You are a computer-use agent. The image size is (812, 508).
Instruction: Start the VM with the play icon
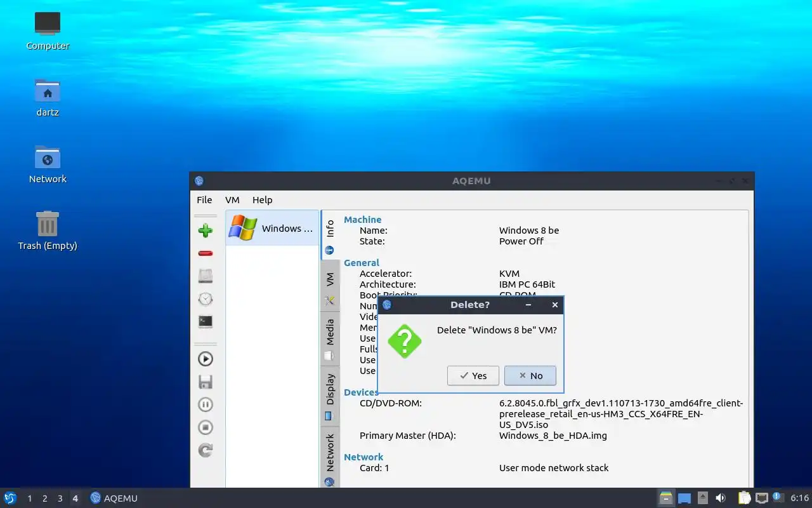(205, 359)
